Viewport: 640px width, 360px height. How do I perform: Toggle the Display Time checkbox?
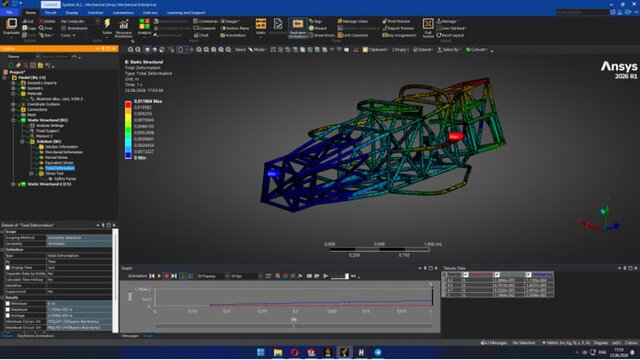[x=7, y=268]
